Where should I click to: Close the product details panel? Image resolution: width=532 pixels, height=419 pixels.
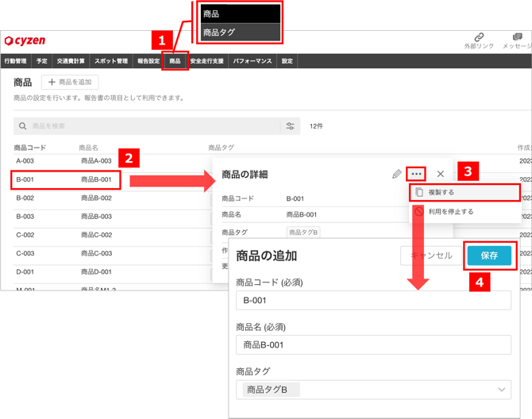(x=441, y=174)
